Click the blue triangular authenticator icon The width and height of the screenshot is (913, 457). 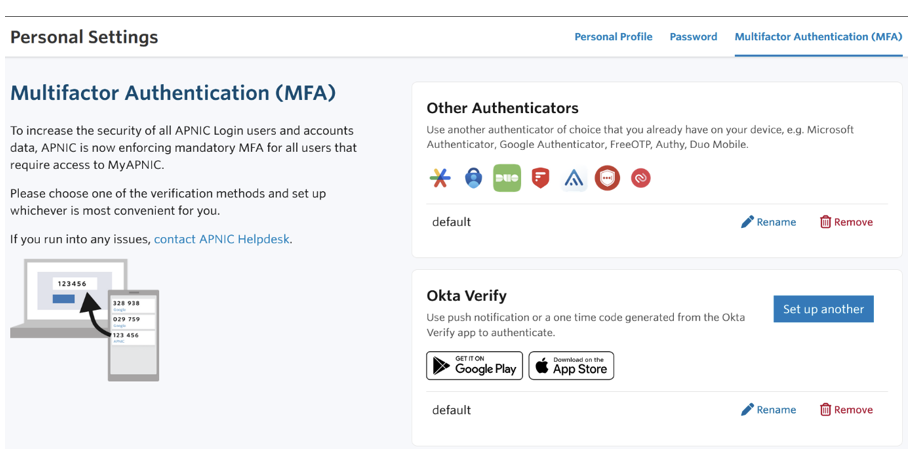click(x=574, y=179)
